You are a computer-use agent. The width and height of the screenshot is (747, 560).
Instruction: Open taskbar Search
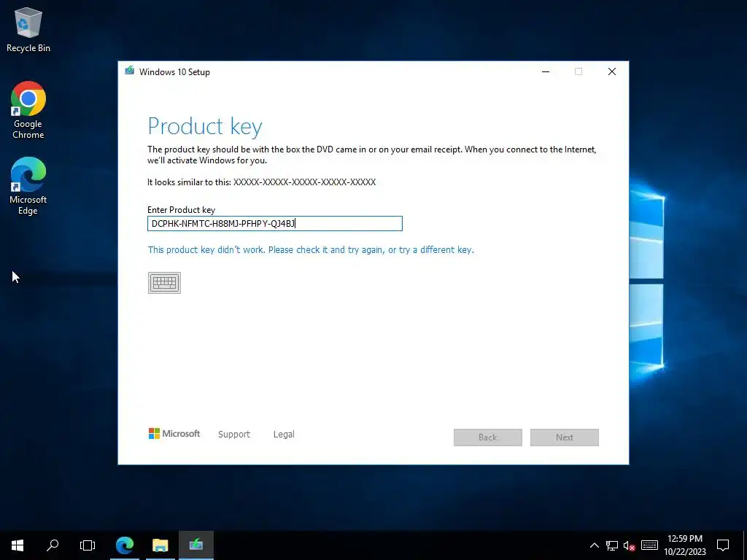click(53, 545)
